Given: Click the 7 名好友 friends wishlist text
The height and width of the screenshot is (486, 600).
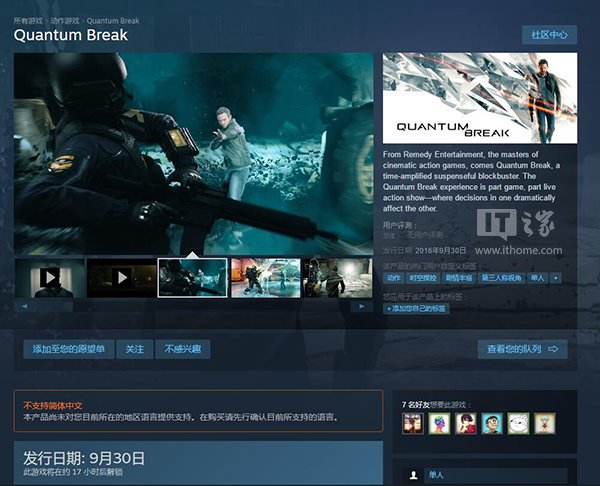Looking at the screenshot, I should [416, 404].
